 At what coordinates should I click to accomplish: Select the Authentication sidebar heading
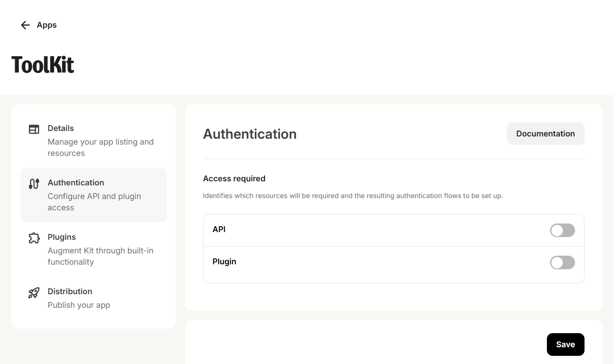pos(76,183)
